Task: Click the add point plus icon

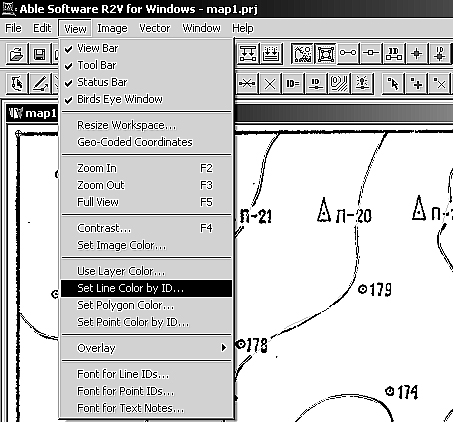Action: pos(416,83)
